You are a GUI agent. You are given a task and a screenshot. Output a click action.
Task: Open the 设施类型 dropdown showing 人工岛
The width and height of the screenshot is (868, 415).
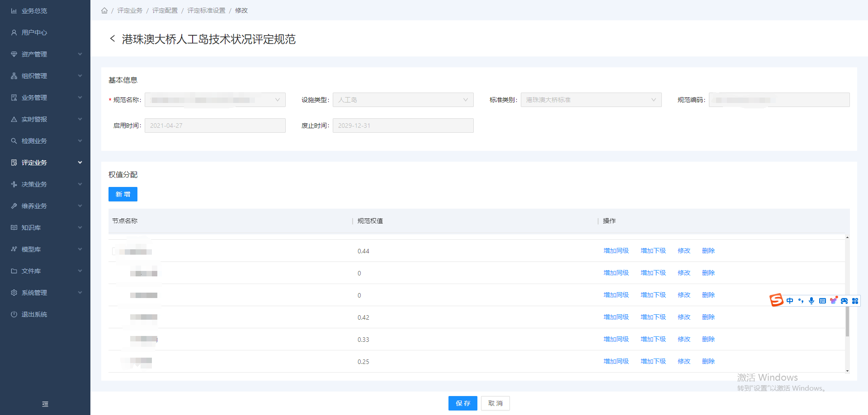pyautogui.click(x=403, y=100)
